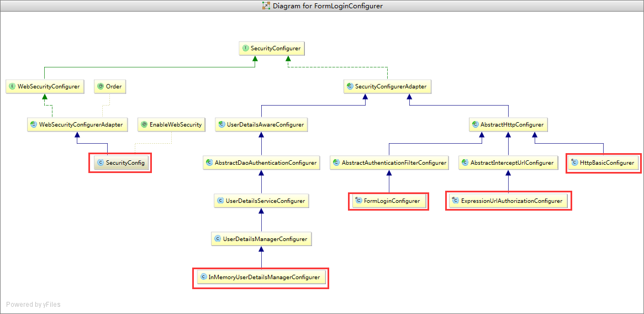
Task: Select the EnableWebSecurity node label
Action: 176,124
